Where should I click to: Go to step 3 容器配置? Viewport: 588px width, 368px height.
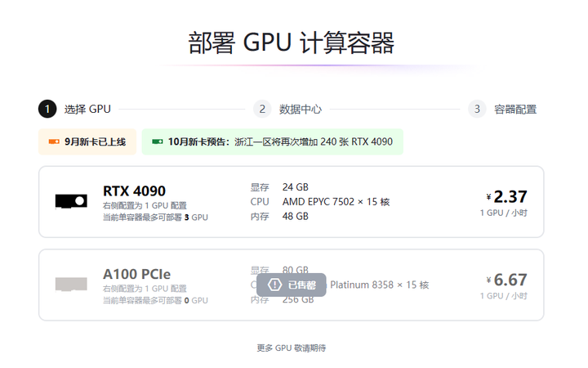pyautogui.click(x=502, y=109)
